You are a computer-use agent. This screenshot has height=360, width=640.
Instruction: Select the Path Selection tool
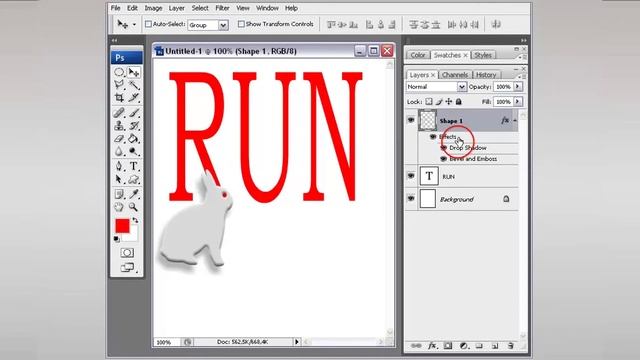tap(119, 179)
